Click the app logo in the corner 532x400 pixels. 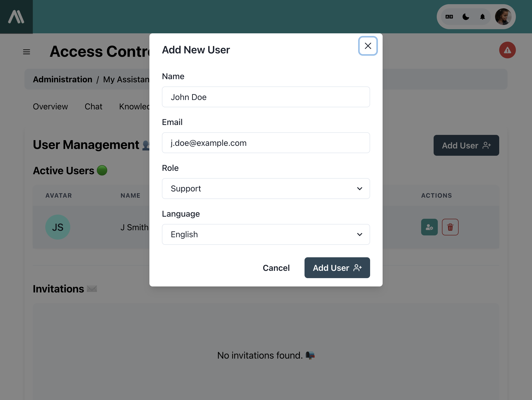pos(16,16)
